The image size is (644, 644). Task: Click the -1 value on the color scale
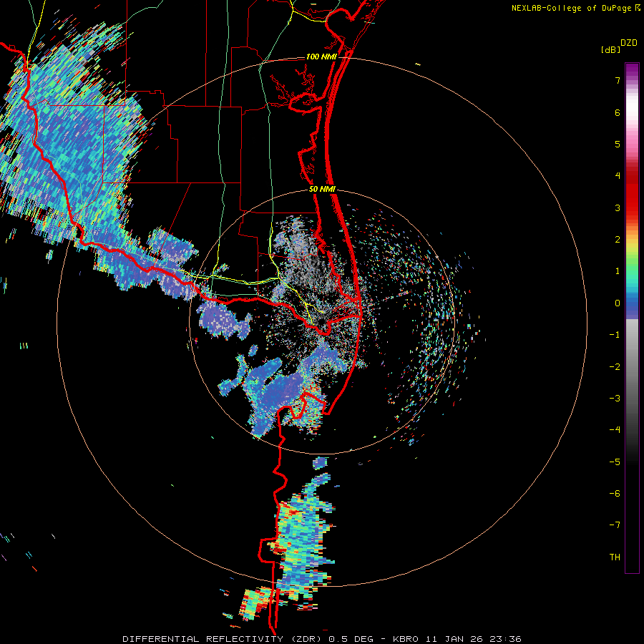[615, 335]
